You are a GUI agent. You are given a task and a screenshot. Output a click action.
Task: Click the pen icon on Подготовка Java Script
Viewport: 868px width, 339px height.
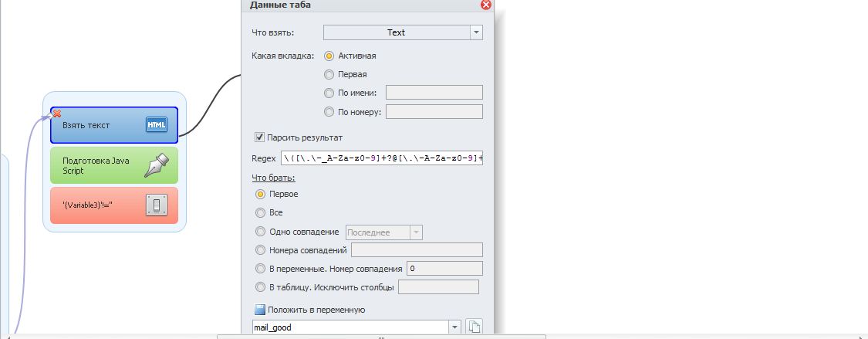click(x=156, y=165)
